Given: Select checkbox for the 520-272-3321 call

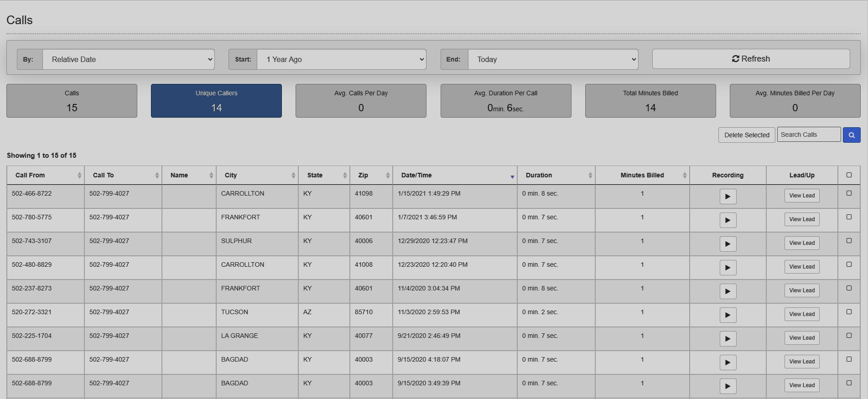Looking at the screenshot, I should click(x=848, y=312).
